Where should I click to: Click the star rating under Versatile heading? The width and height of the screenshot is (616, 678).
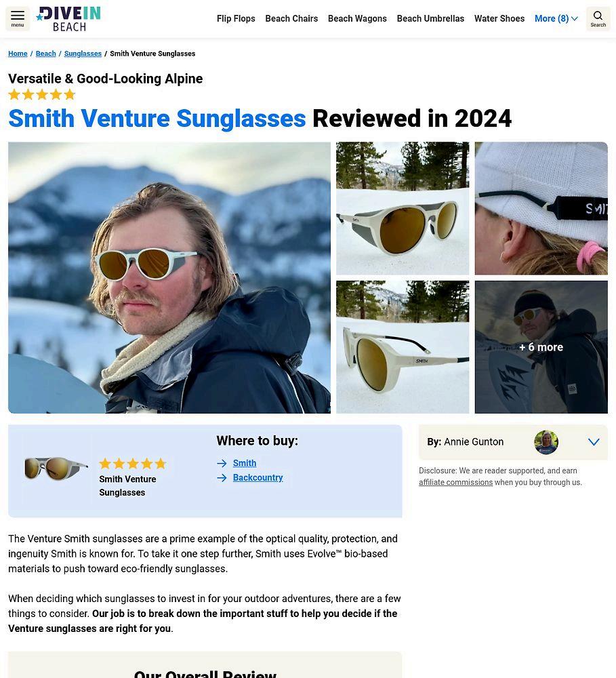(x=42, y=94)
